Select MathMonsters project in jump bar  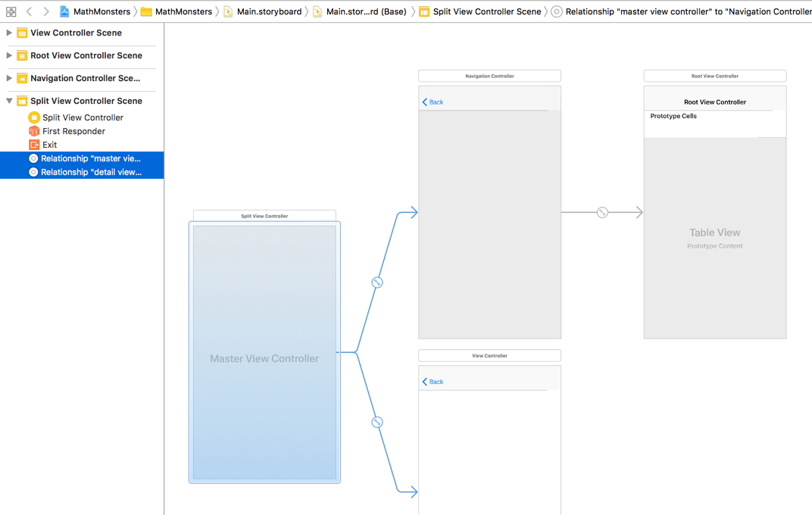click(95, 11)
